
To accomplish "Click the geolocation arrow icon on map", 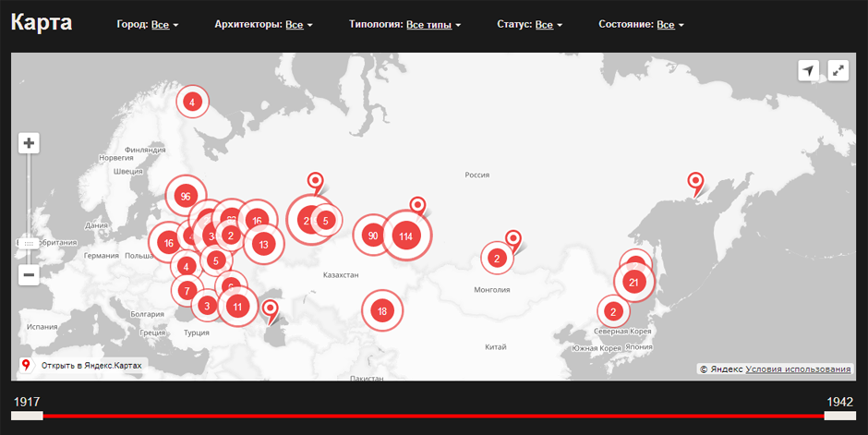I will pyautogui.click(x=809, y=71).
